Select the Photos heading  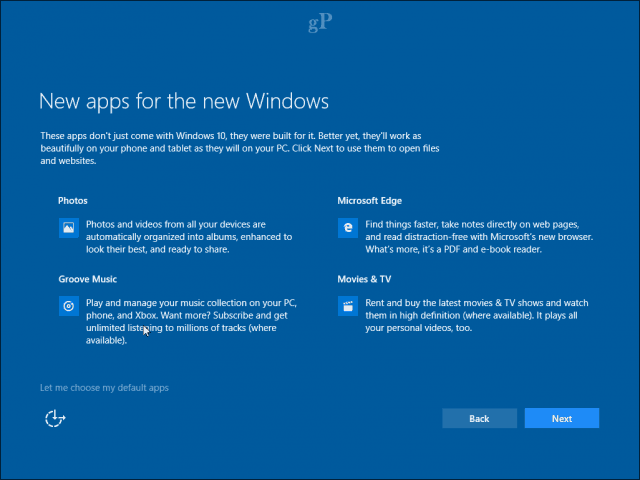pos(73,201)
